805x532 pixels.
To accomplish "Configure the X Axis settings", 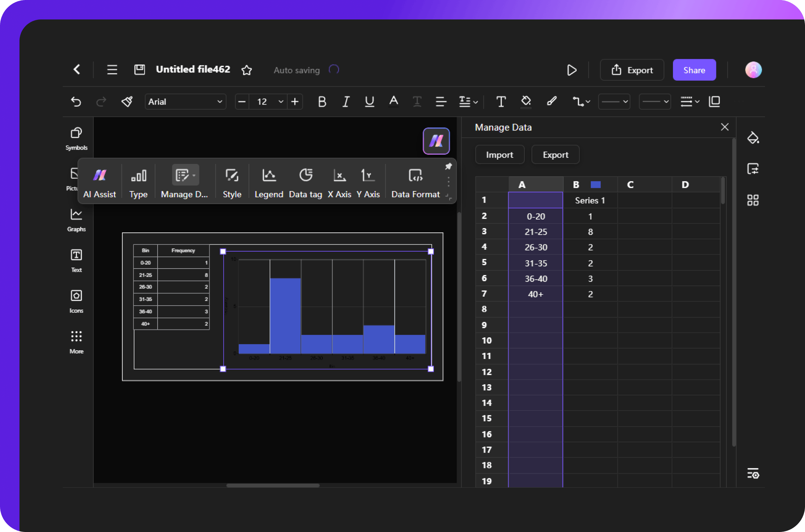I will click(340, 182).
